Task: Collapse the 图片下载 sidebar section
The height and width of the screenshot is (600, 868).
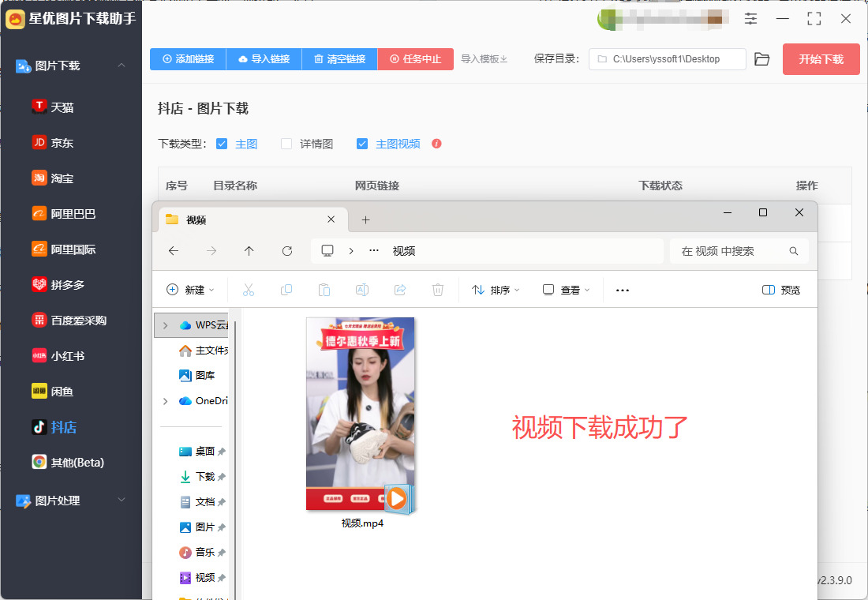Action: click(122, 66)
